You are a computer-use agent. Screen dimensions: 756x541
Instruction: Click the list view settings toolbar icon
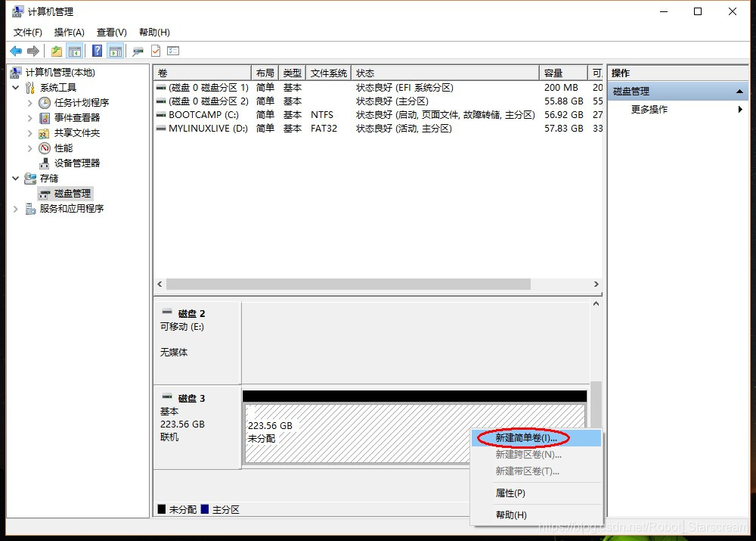pyautogui.click(x=173, y=51)
